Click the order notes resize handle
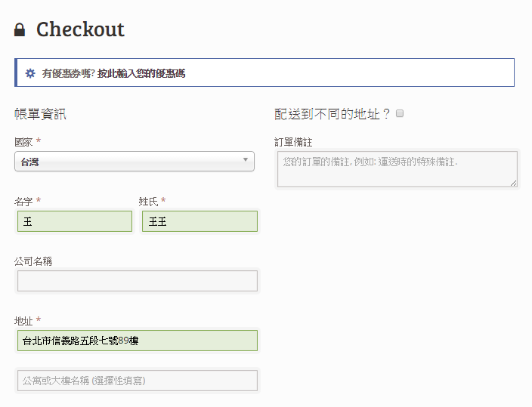 click(514, 183)
